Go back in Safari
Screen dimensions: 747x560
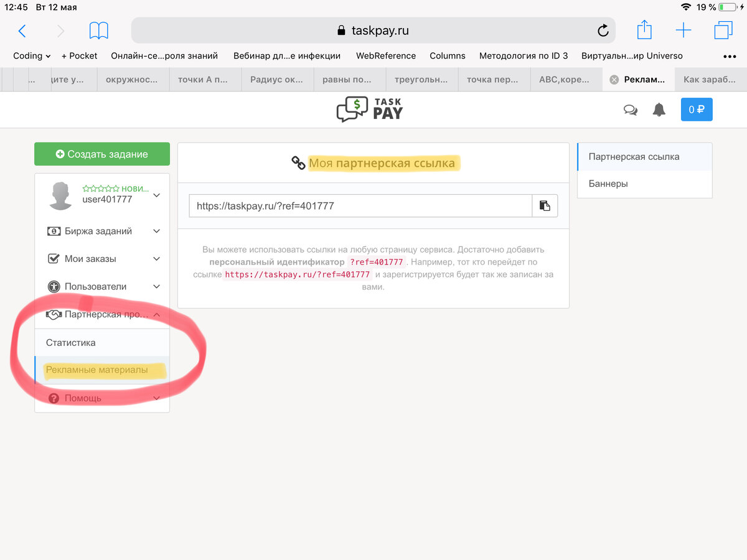(x=22, y=30)
